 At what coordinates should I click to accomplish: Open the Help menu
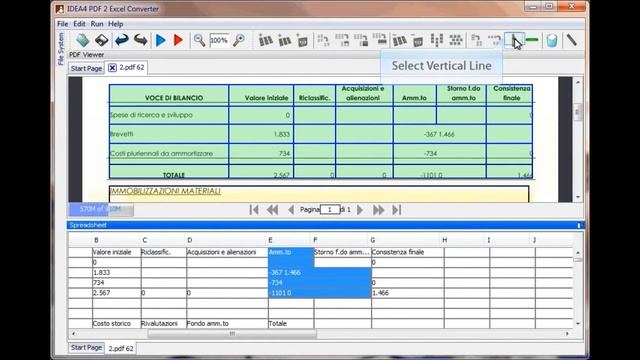click(116, 24)
